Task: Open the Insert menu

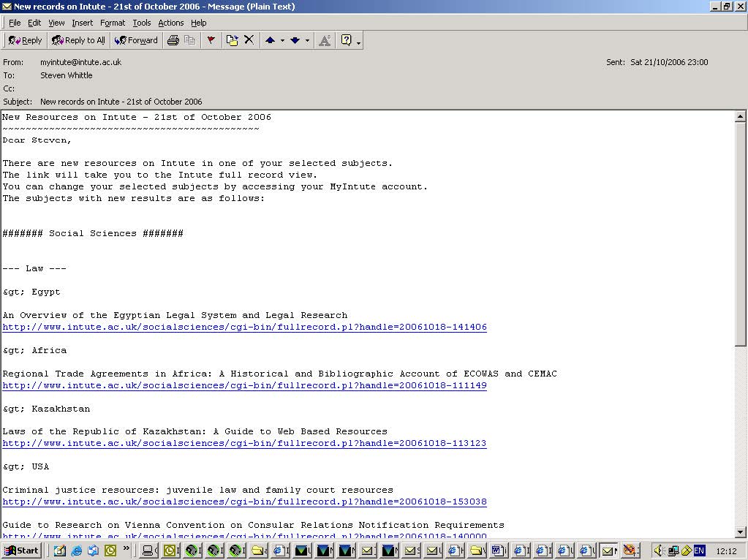Action: coord(83,23)
